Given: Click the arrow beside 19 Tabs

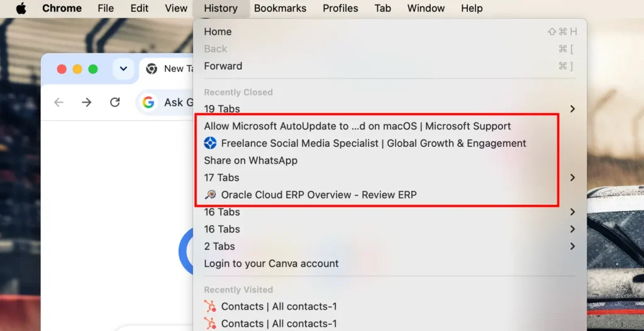Looking at the screenshot, I should pos(572,109).
